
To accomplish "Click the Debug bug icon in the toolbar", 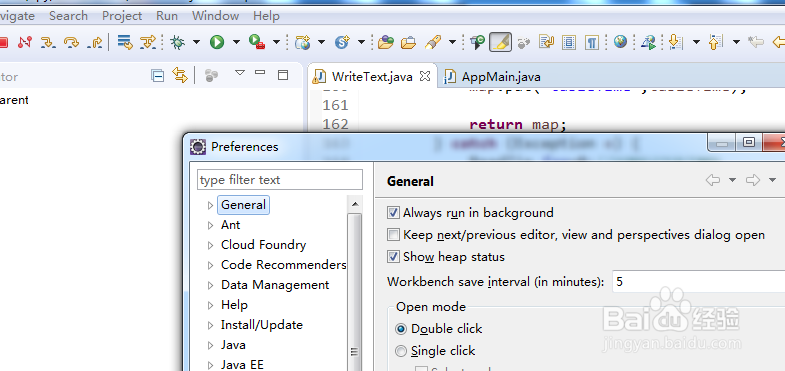I will point(177,42).
